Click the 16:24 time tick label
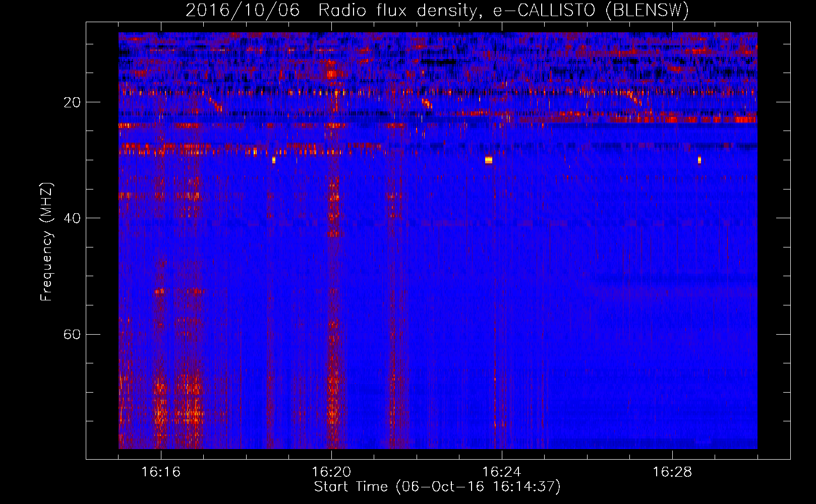 [502, 472]
